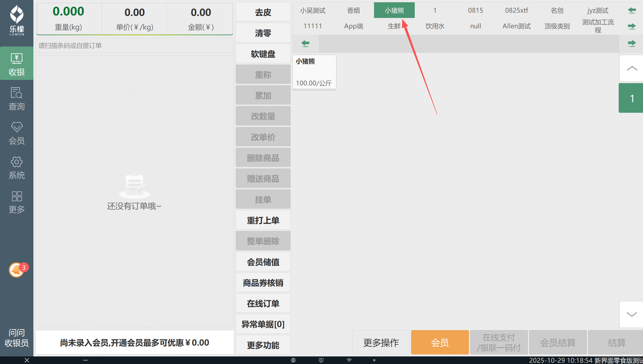This screenshot has width=643, height=364.
Task: Go to next category page via top-right arrow
Action: pyautogui.click(x=632, y=26)
